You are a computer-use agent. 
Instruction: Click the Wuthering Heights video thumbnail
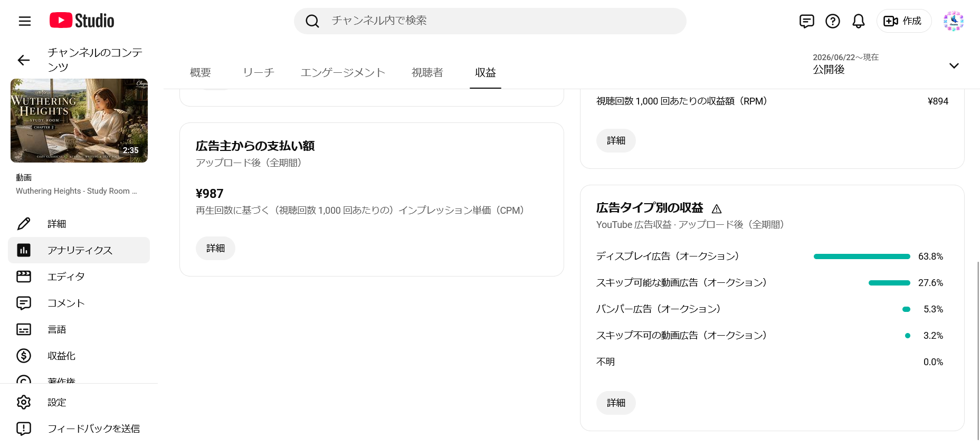79,120
